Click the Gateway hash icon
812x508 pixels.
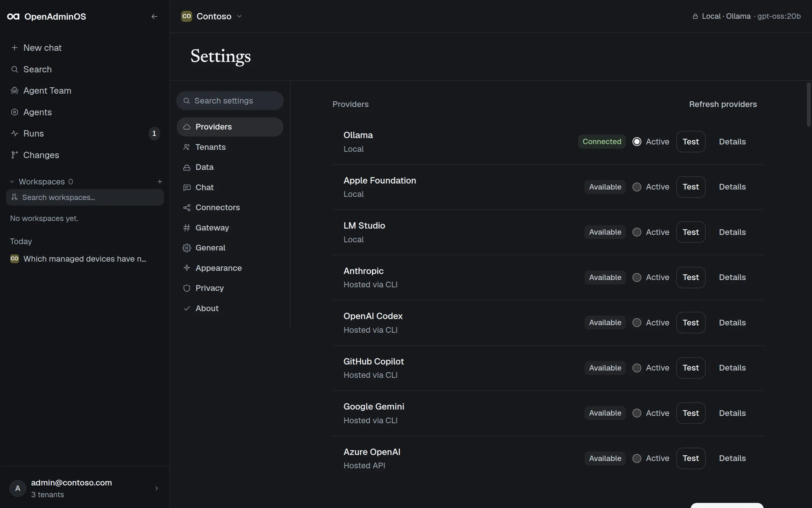[x=187, y=228]
